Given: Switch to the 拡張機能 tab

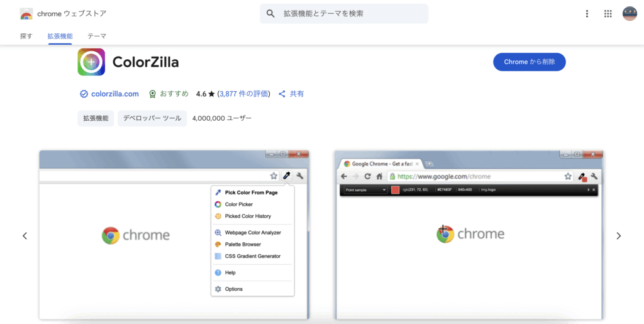Looking at the screenshot, I should (60, 36).
